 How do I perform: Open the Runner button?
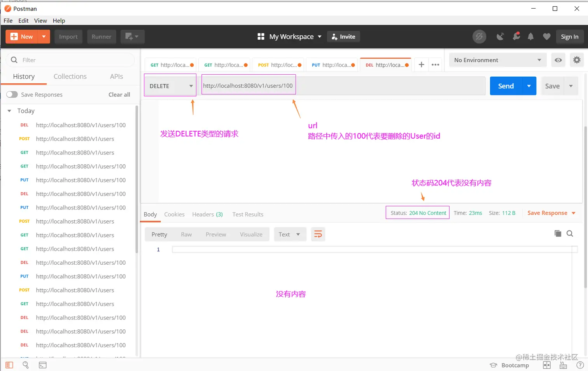(101, 37)
